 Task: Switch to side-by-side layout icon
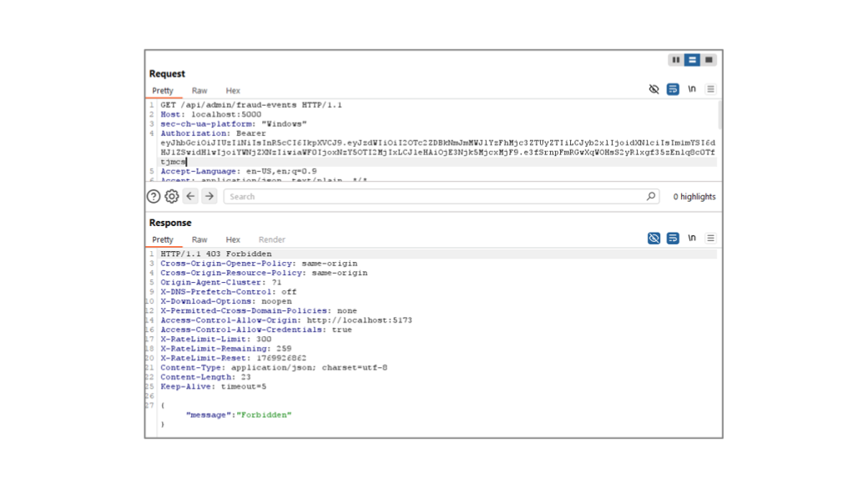tap(675, 60)
